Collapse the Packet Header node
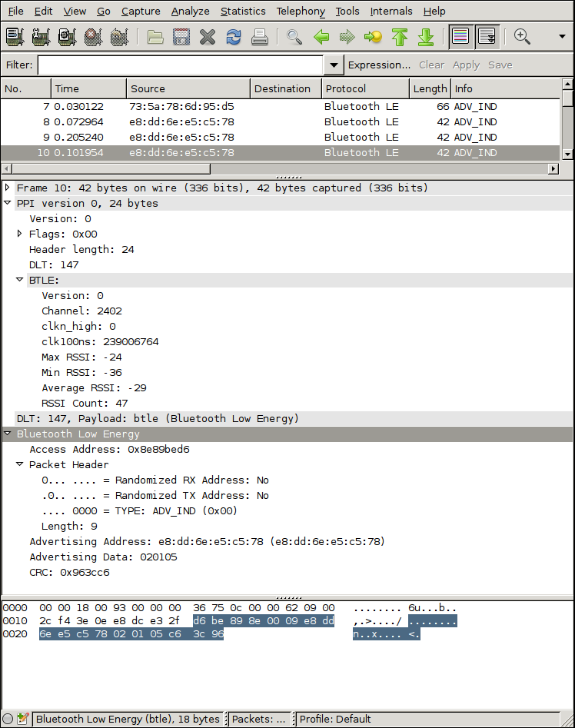This screenshot has height=728, width=575. [x=19, y=464]
